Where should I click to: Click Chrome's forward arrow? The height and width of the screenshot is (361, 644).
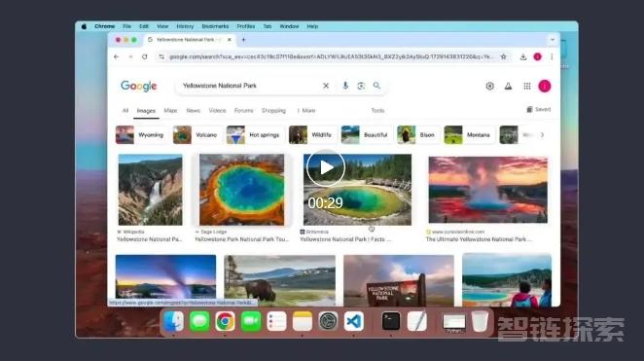click(130, 56)
